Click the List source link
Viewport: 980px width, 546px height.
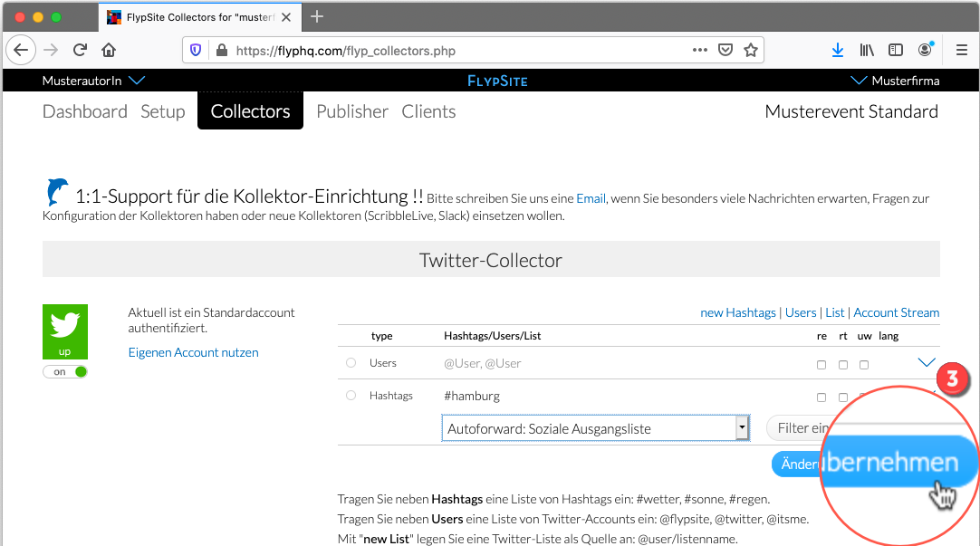[x=835, y=312]
